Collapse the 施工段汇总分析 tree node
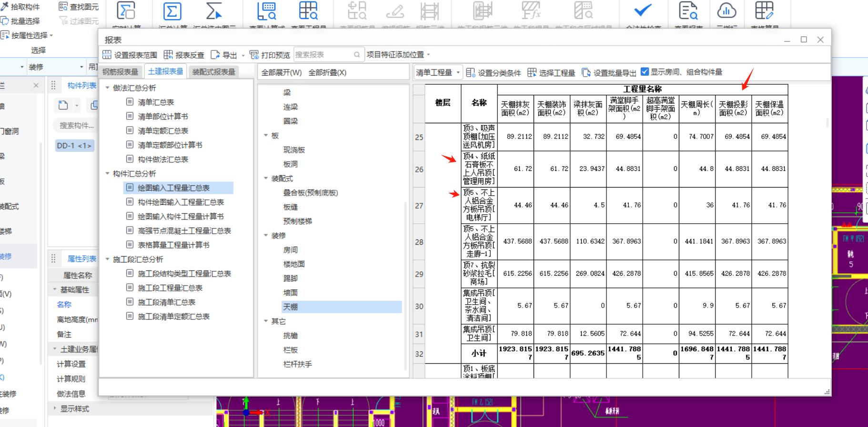The height and width of the screenshot is (427, 868). coord(108,259)
